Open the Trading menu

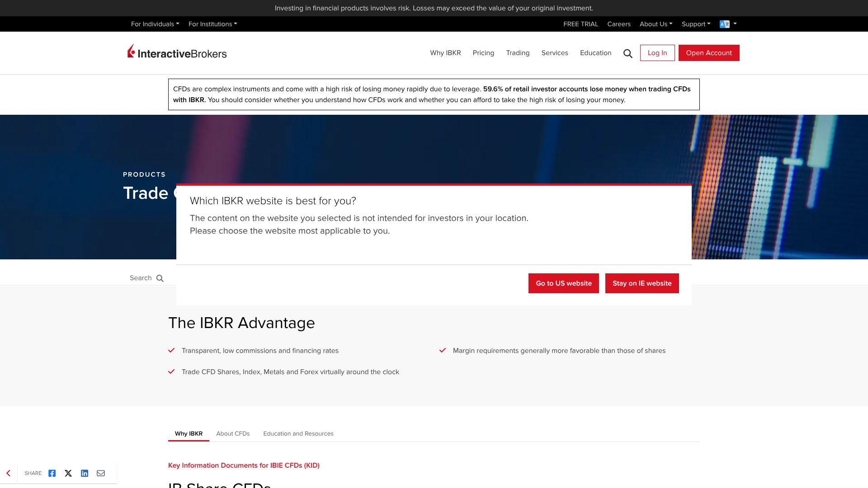point(518,53)
